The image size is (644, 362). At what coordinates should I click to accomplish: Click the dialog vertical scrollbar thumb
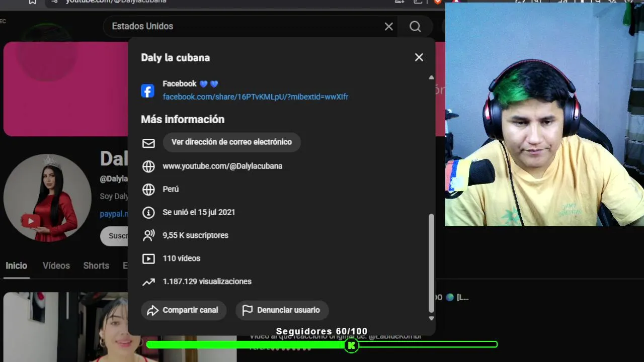tap(431, 263)
